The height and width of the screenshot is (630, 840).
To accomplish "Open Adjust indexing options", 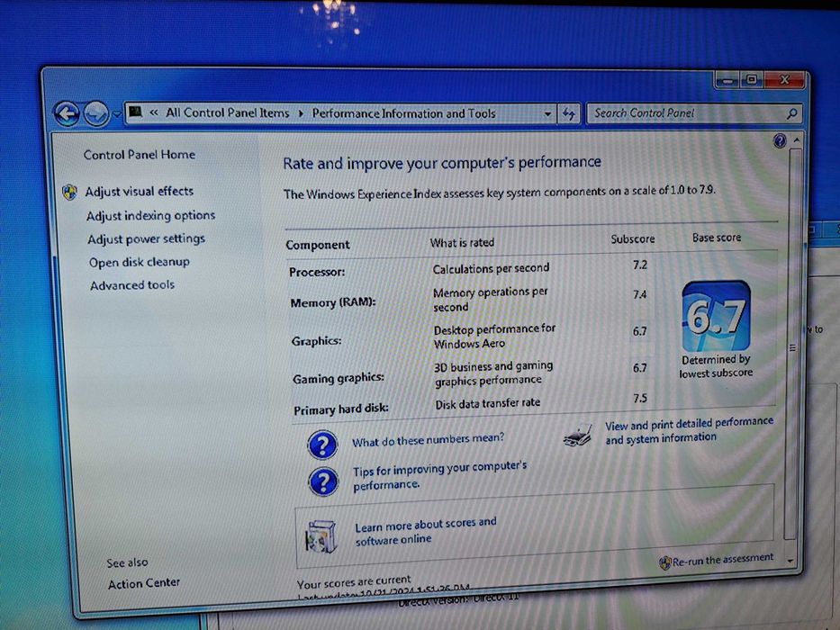I will coord(150,215).
